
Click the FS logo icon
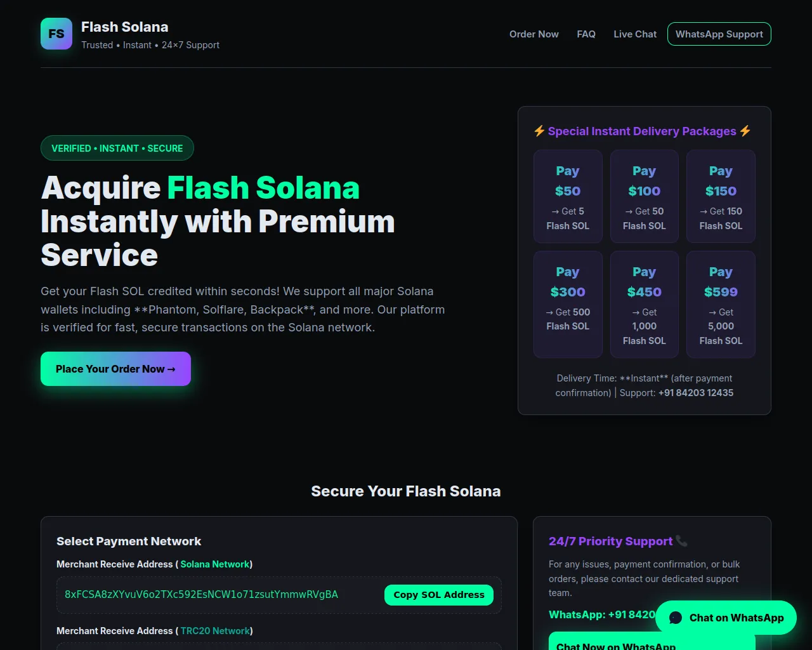click(x=56, y=34)
